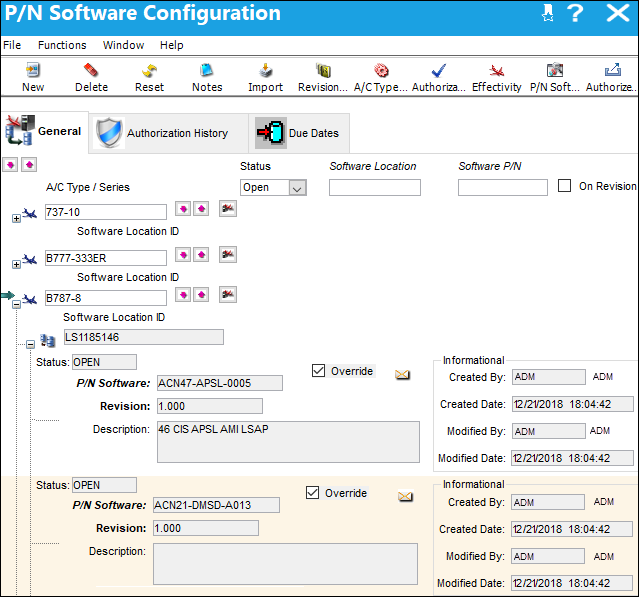Screen dimensions: 639x597
Task: Open the Effectivity toolbar icon
Action: click(496, 70)
